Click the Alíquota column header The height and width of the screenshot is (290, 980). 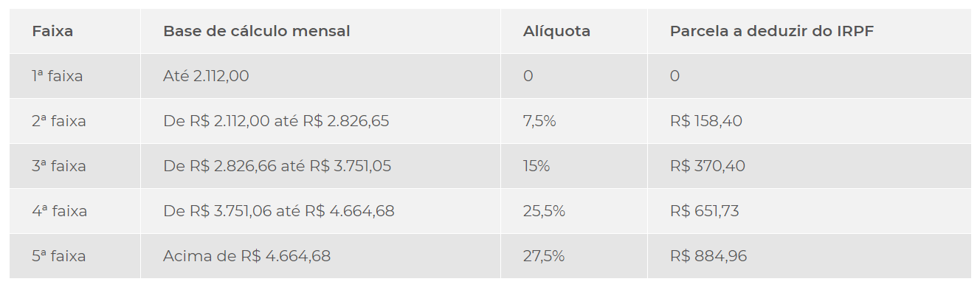point(556,31)
